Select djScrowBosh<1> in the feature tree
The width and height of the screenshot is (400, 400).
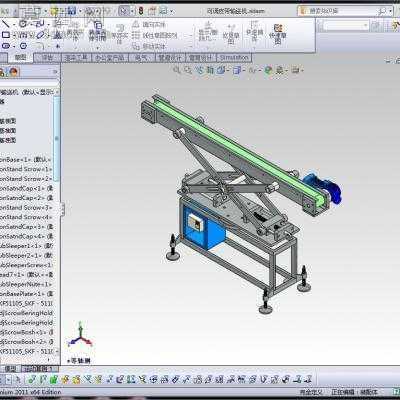(26, 332)
